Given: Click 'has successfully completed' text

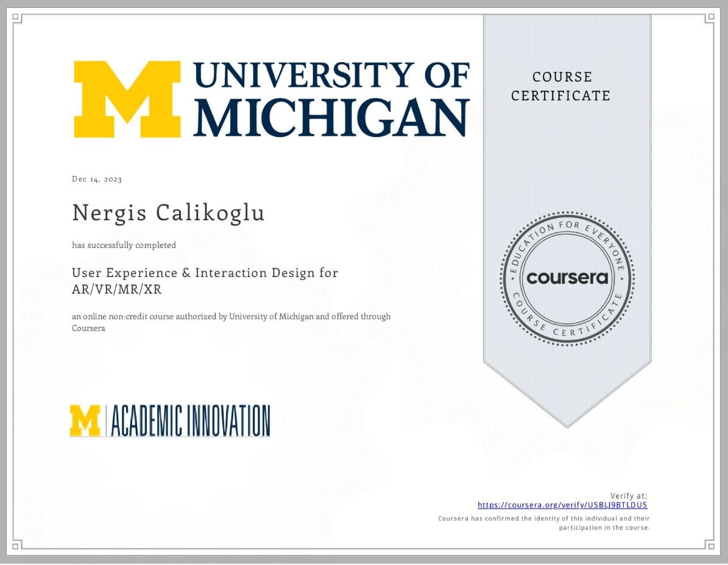Looking at the screenshot, I should 124,245.
